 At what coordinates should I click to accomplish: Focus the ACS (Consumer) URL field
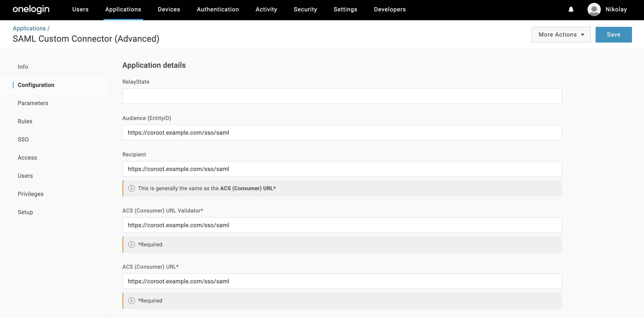click(x=342, y=281)
